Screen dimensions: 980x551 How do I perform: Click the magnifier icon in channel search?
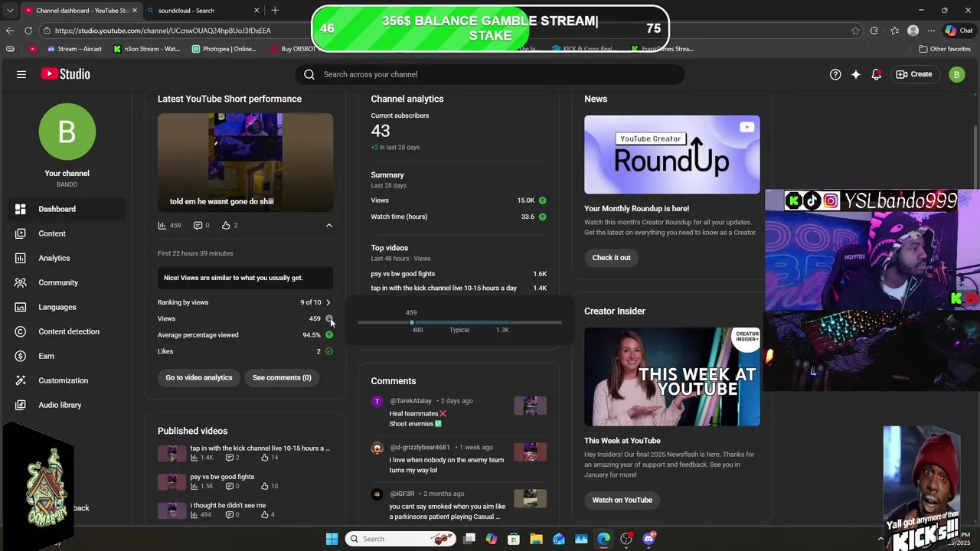(x=309, y=74)
